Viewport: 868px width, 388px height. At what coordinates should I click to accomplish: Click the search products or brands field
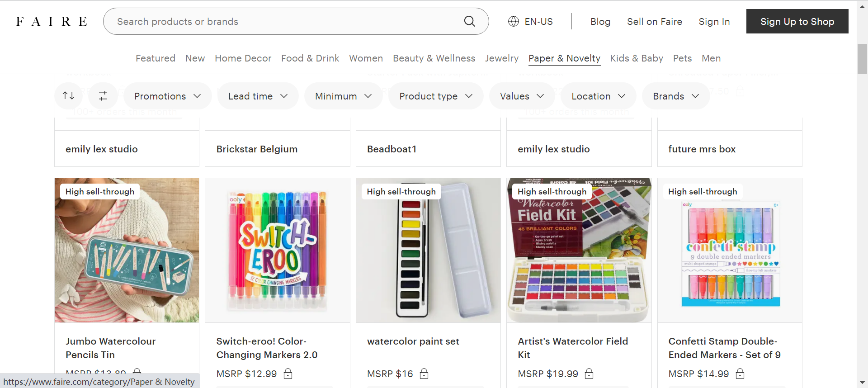click(x=296, y=21)
